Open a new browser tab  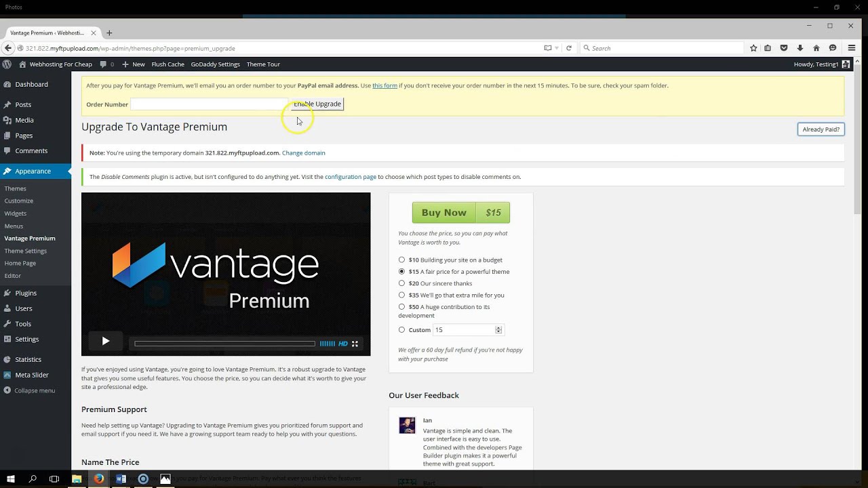[x=109, y=33]
